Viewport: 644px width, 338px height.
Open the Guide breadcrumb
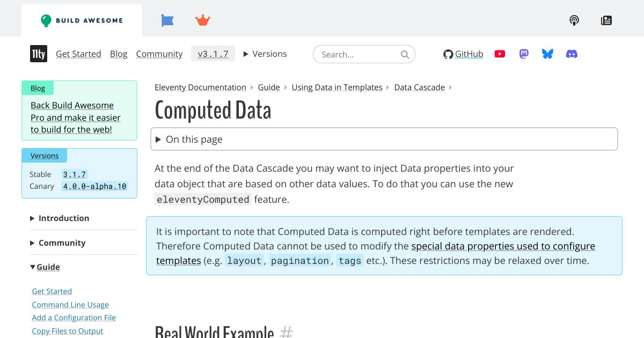[x=269, y=87]
